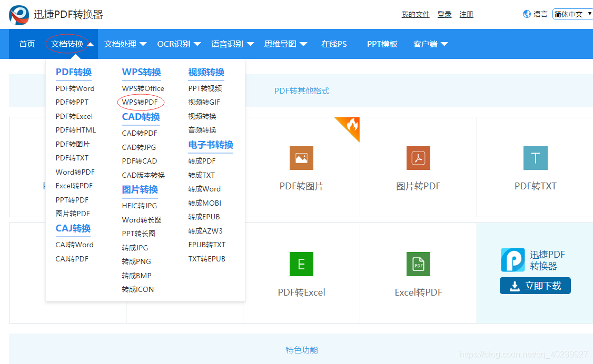This screenshot has width=593, height=364.
Task: Open the Excel转PDF card label
Action: pyautogui.click(x=418, y=292)
